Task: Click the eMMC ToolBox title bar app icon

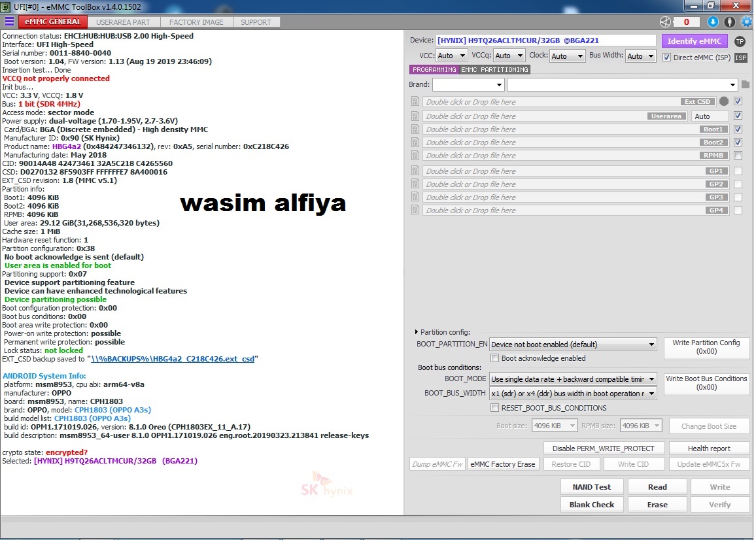Action: coord(6,7)
